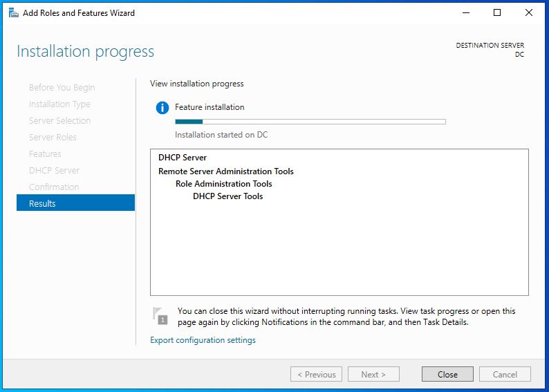Click the notifications flag icon
549x392 pixels.
tap(160, 316)
